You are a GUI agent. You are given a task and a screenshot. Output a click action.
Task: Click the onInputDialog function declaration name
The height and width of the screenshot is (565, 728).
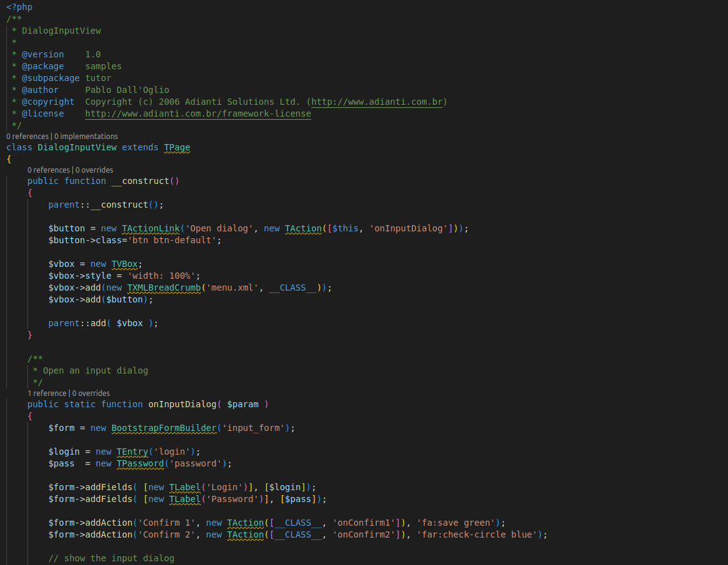pyautogui.click(x=182, y=404)
